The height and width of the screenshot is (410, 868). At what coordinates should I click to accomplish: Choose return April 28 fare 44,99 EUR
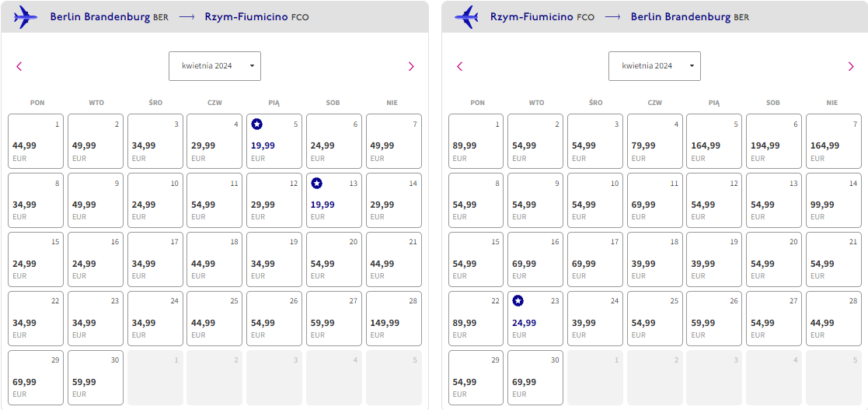click(833, 318)
